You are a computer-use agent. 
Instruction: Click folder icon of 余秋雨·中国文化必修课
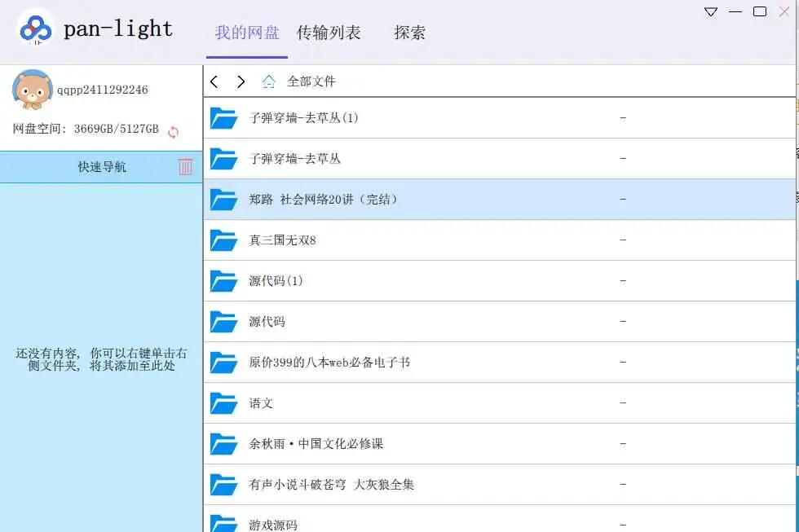(x=223, y=444)
